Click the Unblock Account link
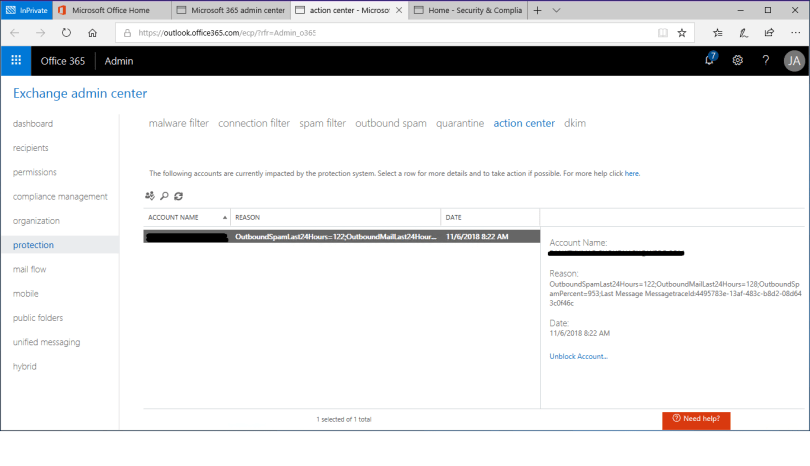 click(x=578, y=356)
